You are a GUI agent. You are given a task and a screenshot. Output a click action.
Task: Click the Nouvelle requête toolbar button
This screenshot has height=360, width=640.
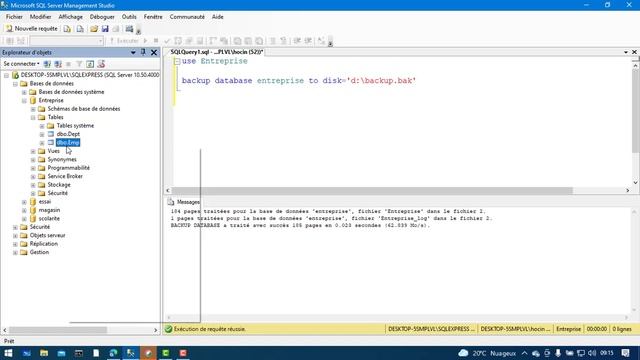(32, 29)
